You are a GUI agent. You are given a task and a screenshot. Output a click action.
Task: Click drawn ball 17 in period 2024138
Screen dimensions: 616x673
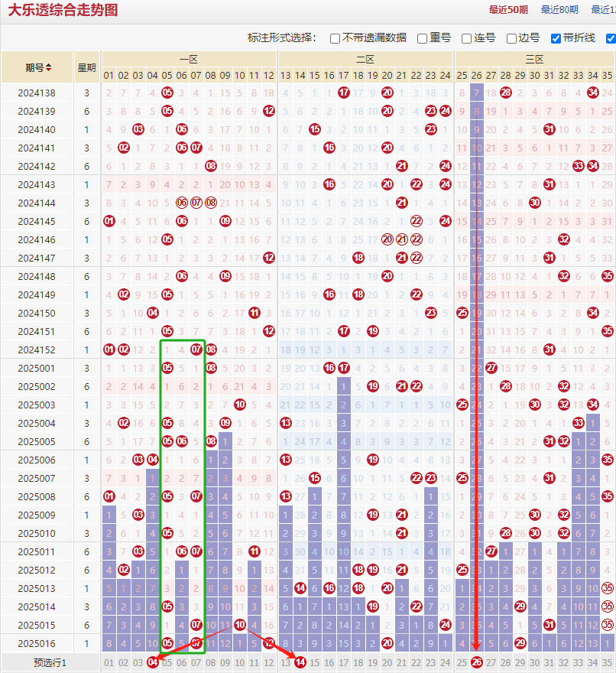pyautogui.click(x=344, y=93)
